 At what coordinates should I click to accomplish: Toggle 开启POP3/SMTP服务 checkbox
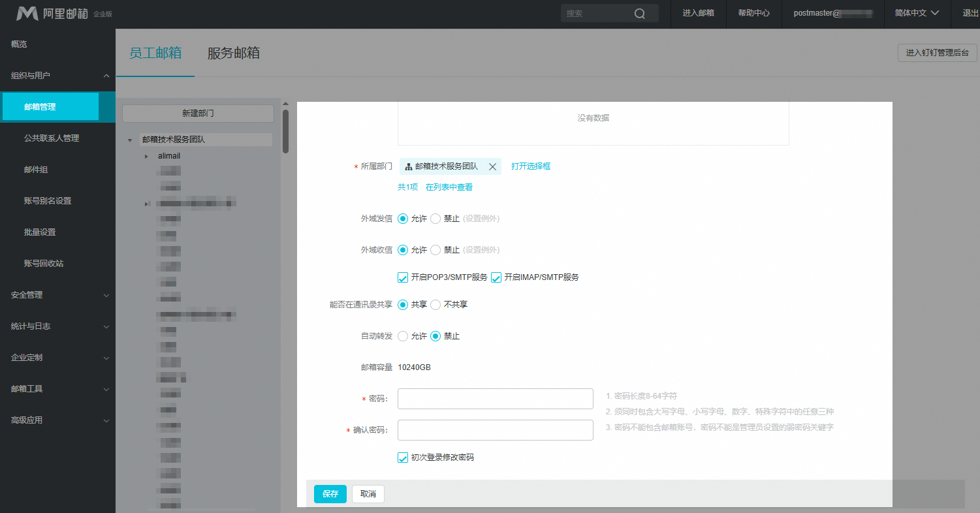(x=403, y=277)
